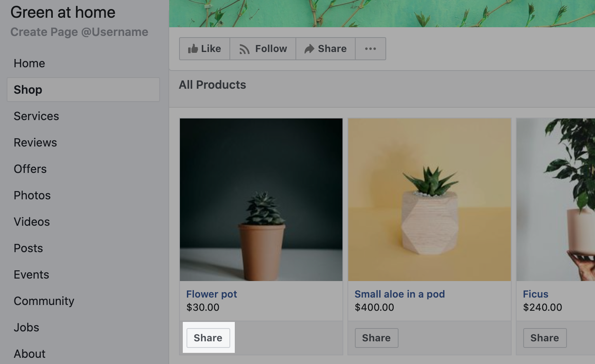595x364 pixels.
Task: View the Community section
Action: coord(44,301)
